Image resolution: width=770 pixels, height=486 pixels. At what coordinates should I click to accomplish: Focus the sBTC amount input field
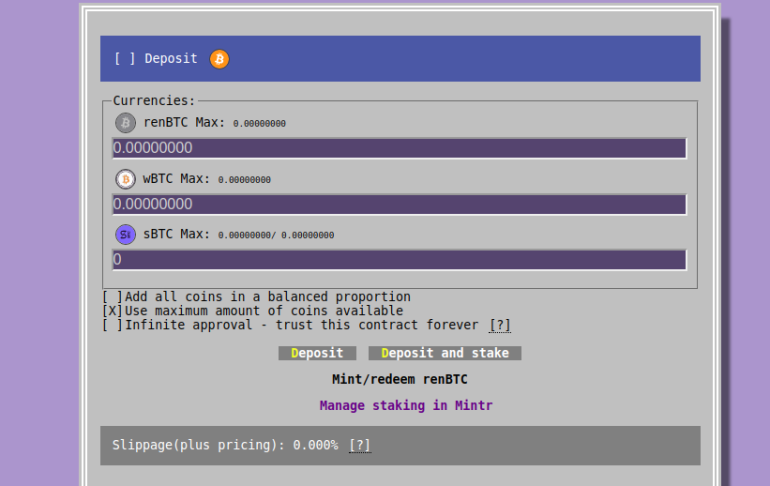coord(399,260)
